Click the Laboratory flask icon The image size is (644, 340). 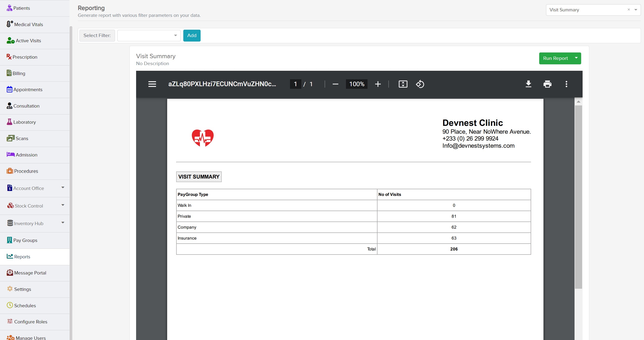pyautogui.click(x=9, y=122)
